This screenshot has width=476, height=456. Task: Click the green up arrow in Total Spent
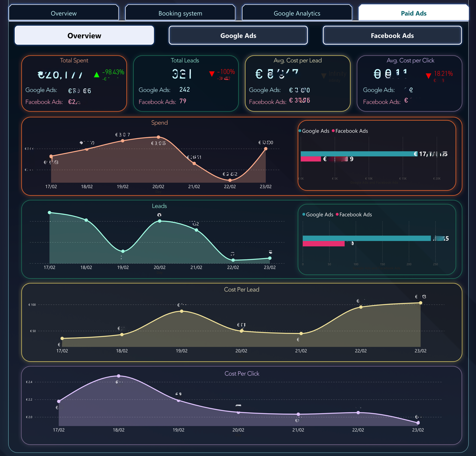tap(97, 75)
